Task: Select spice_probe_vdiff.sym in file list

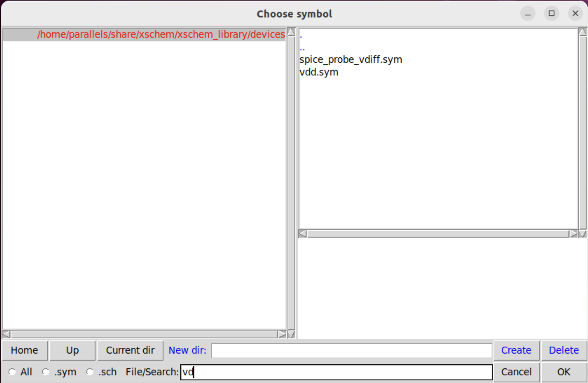Action: (x=351, y=59)
